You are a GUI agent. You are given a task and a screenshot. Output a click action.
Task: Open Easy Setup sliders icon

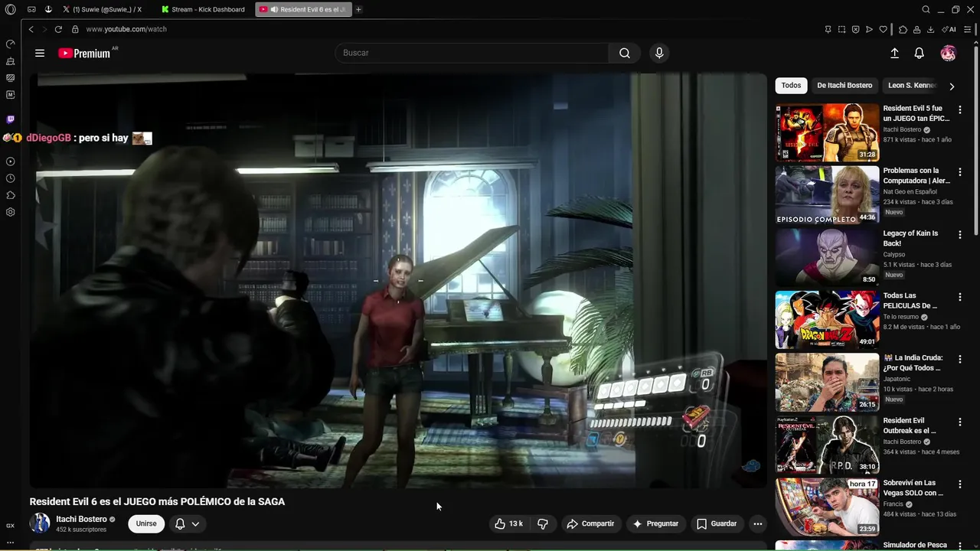967,29
